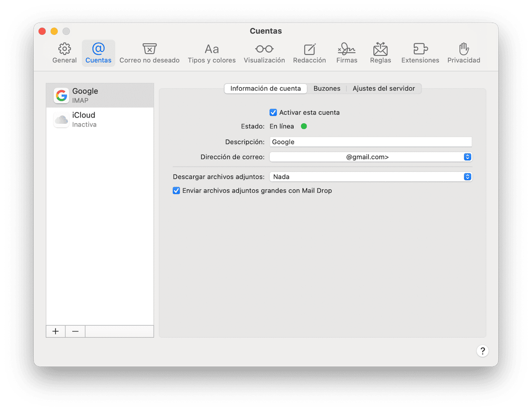Remove selected account with minus button

point(75,331)
